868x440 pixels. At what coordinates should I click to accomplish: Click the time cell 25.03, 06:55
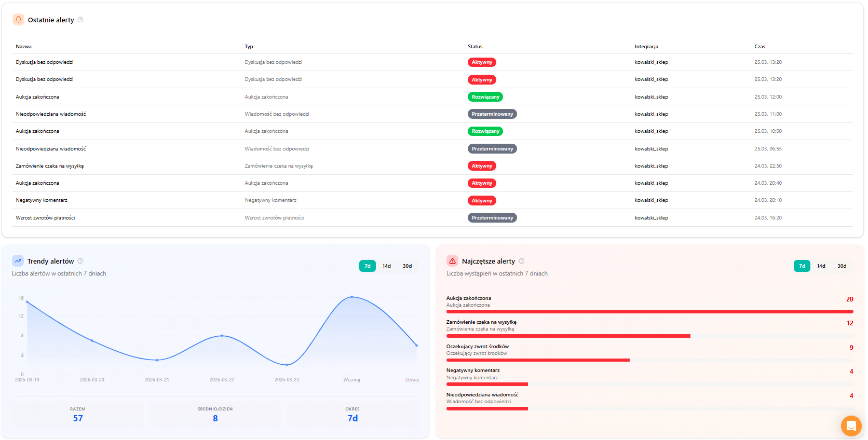(x=768, y=149)
